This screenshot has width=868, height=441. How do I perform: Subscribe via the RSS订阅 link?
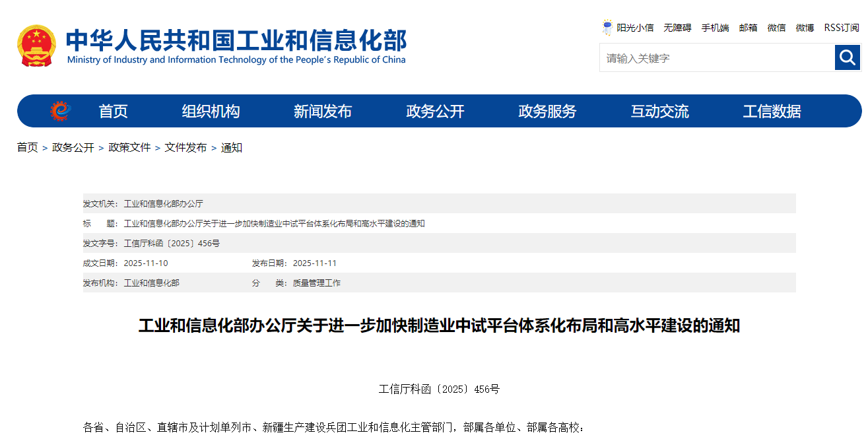tap(842, 28)
